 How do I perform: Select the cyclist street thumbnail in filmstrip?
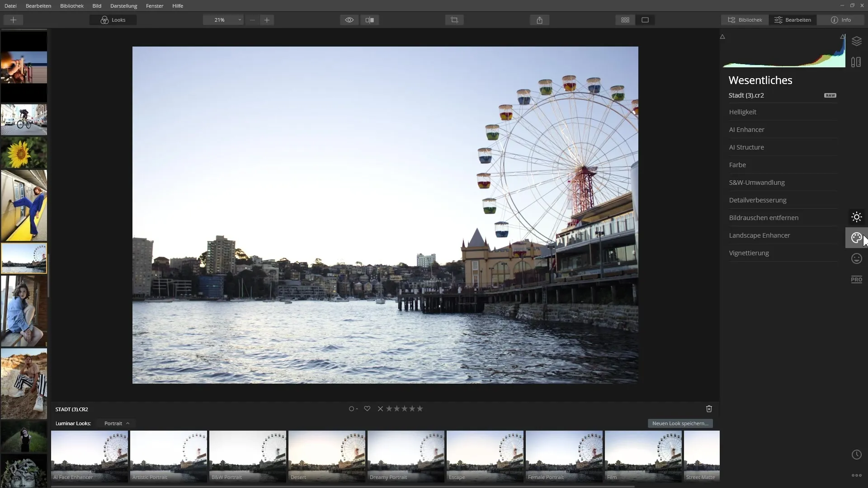[x=24, y=120]
